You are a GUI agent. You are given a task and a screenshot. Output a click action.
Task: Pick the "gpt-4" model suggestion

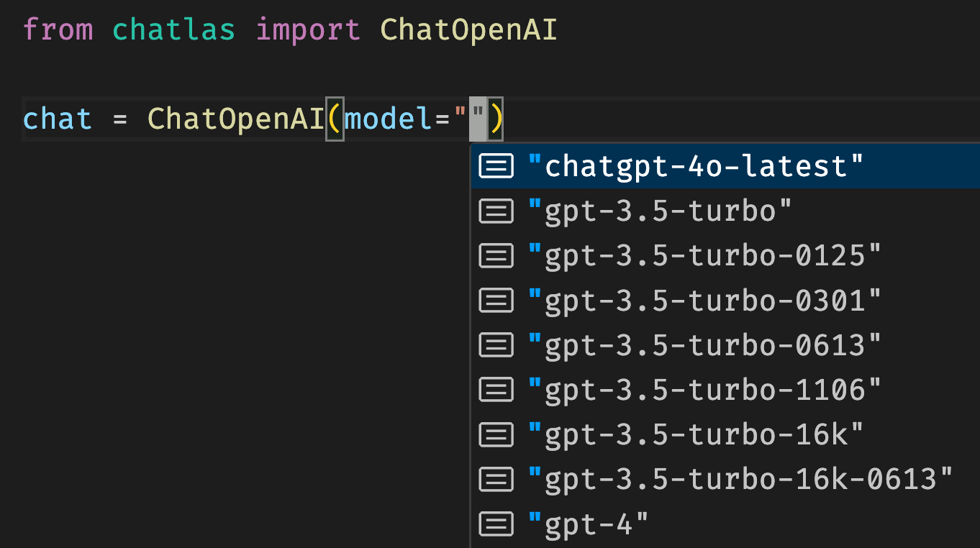(x=725, y=523)
